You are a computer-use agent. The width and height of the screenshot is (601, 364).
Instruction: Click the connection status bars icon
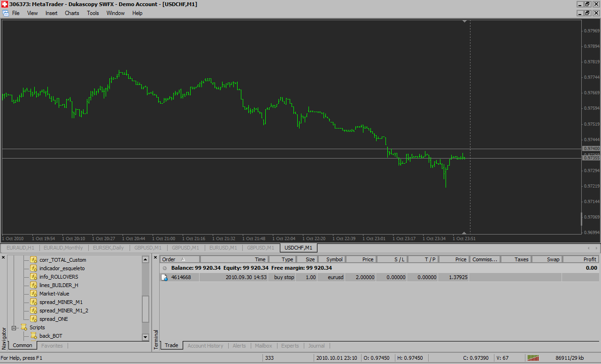pyautogui.click(x=533, y=358)
